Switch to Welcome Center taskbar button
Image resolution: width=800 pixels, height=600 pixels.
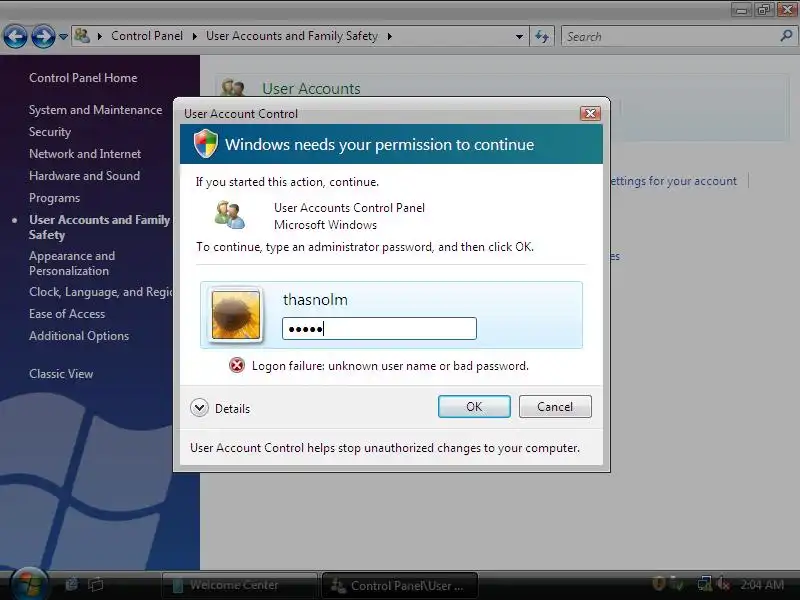coord(240,585)
